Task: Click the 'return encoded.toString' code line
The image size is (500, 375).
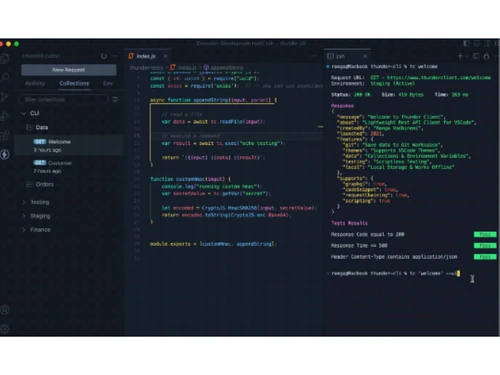Action: click(x=226, y=215)
